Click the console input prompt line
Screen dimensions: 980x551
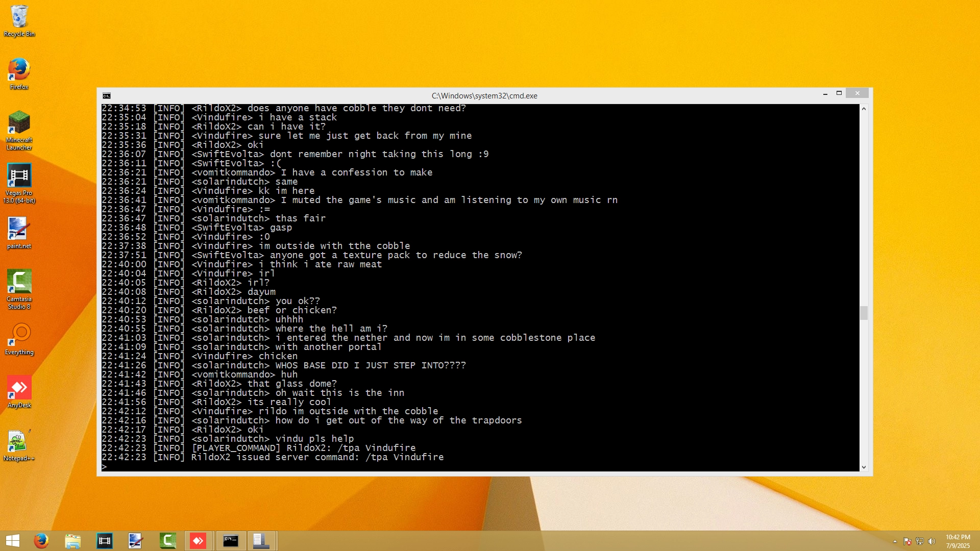click(480, 467)
